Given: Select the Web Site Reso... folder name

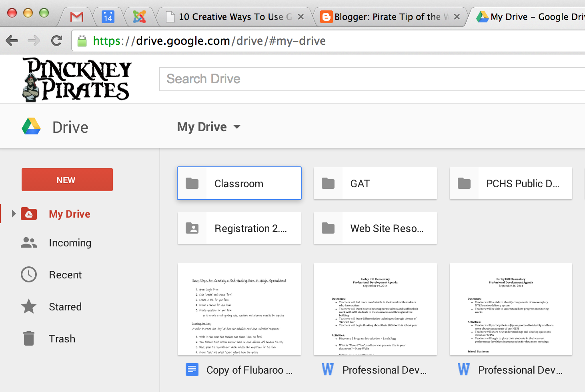Looking at the screenshot, I should [387, 228].
